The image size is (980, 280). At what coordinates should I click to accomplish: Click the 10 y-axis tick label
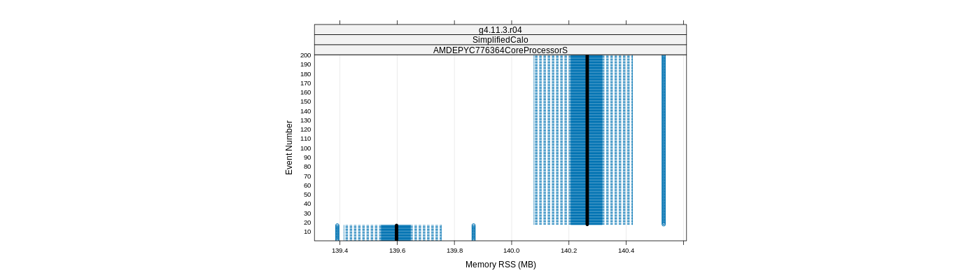[307, 232]
